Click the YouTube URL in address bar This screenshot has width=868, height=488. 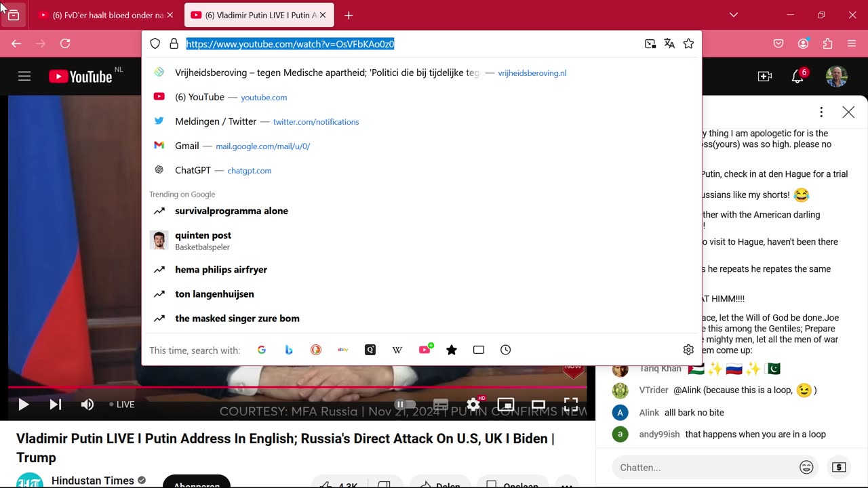click(x=290, y=44)
